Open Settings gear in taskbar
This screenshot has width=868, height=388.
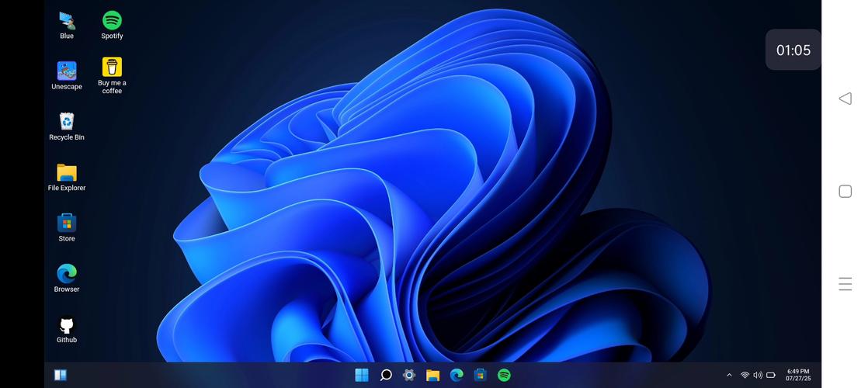(x=409, y=376)
